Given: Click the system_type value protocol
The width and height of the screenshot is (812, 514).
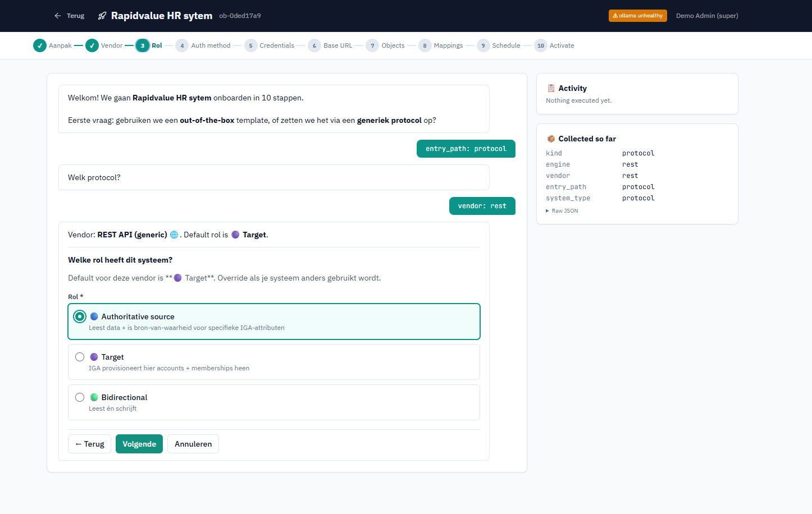Looking at the screenshot, I should point(638,198).
